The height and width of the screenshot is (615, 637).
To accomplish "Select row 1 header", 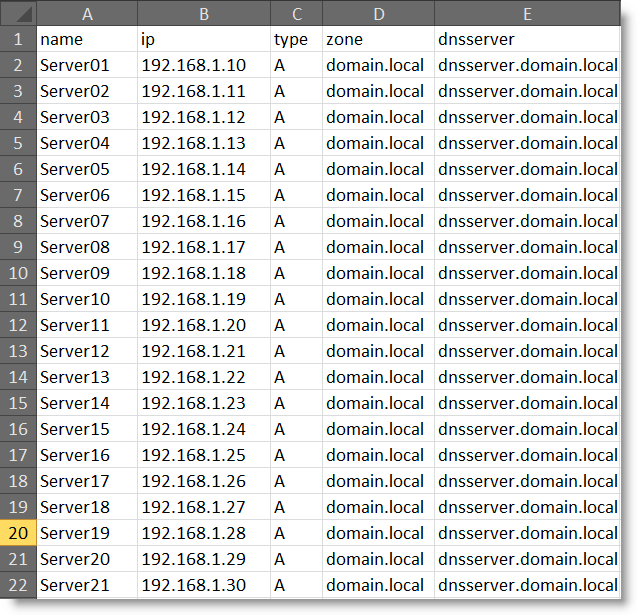I will (18, 39).
